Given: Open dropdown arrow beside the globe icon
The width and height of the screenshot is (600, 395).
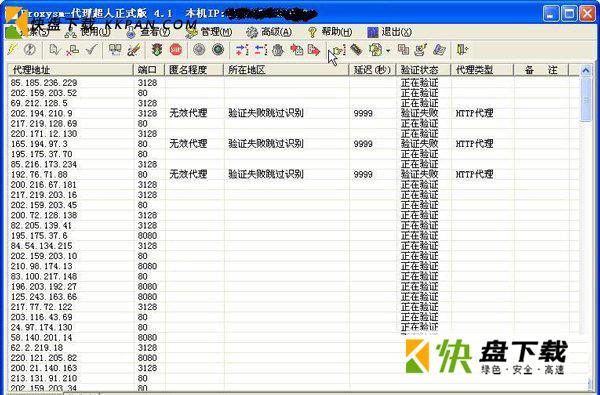Looking at the screenshot, I should [x=388, y=51].
